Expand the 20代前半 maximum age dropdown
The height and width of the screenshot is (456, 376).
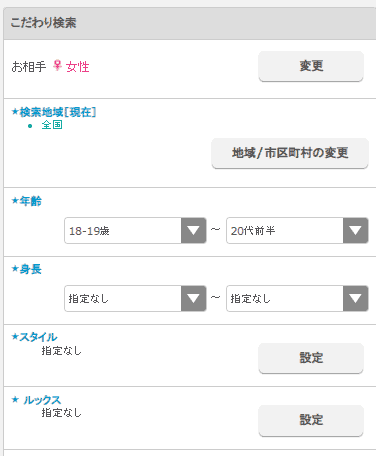(x=297, y=230)
